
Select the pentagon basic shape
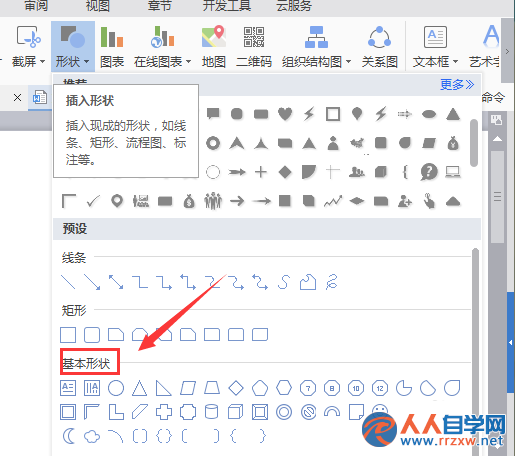click(260, 388)
